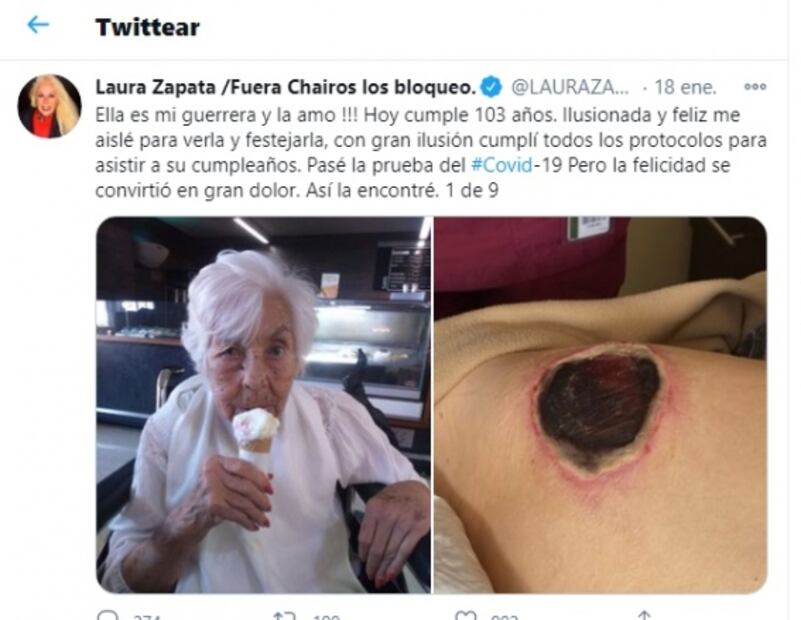Open the #Covid hashtag link
The height and width of the screenshot is (620, 801).
(x=502, y=165)
